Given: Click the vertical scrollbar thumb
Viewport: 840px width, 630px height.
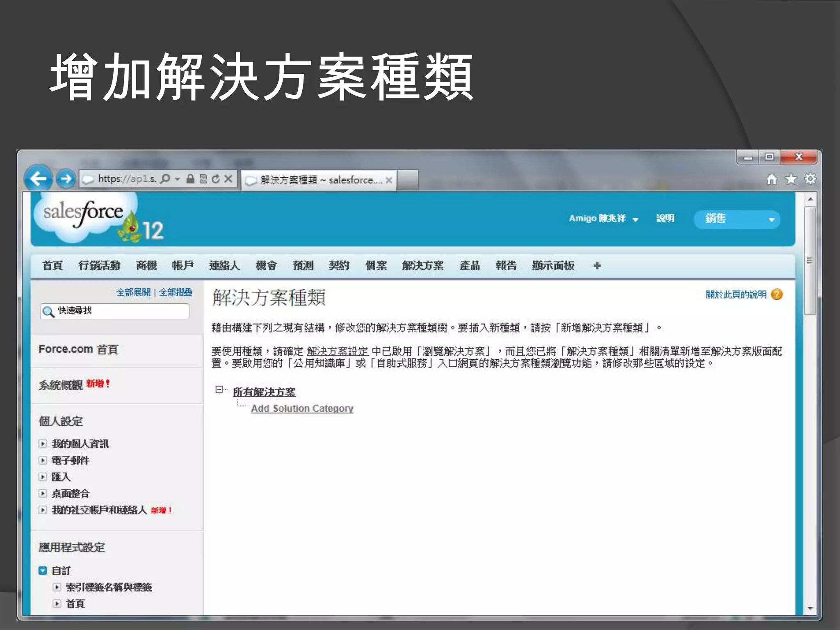Looking at the screenshot, I should (x=810, y=260).
